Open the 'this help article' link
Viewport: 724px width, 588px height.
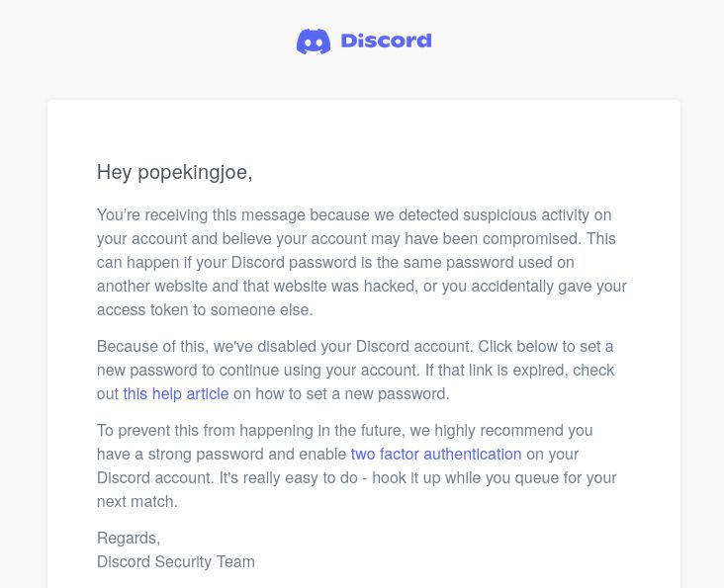pos(176,393)
